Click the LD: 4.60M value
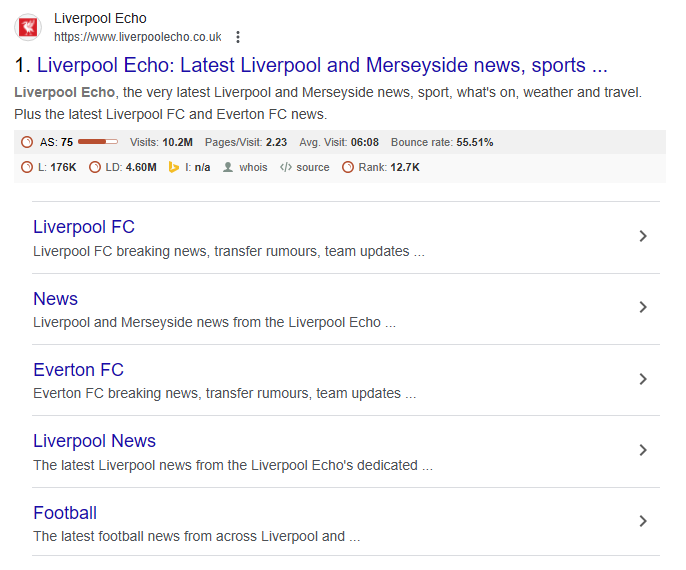Image resolution: width=686 pixels, height=570 pixels. [131, 167]
